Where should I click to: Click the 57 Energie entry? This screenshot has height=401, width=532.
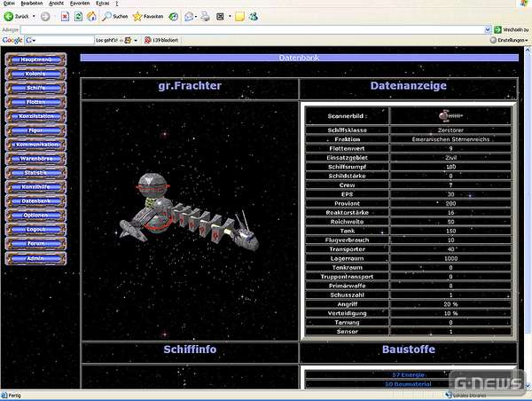point(408,375)
